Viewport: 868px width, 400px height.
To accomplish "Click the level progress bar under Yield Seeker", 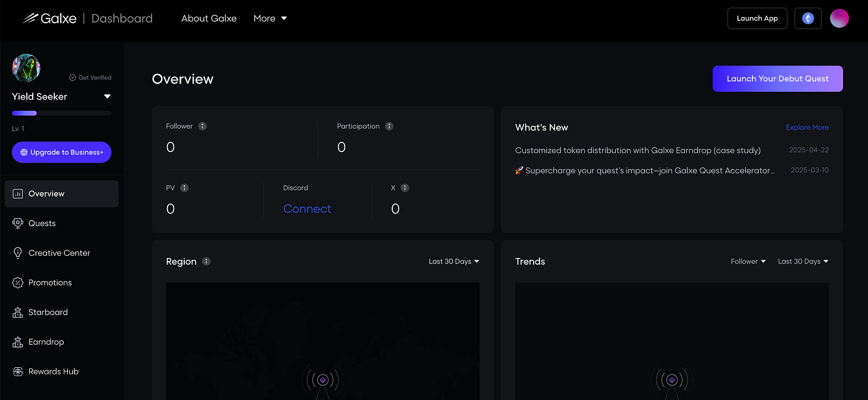I will (61, 113).
